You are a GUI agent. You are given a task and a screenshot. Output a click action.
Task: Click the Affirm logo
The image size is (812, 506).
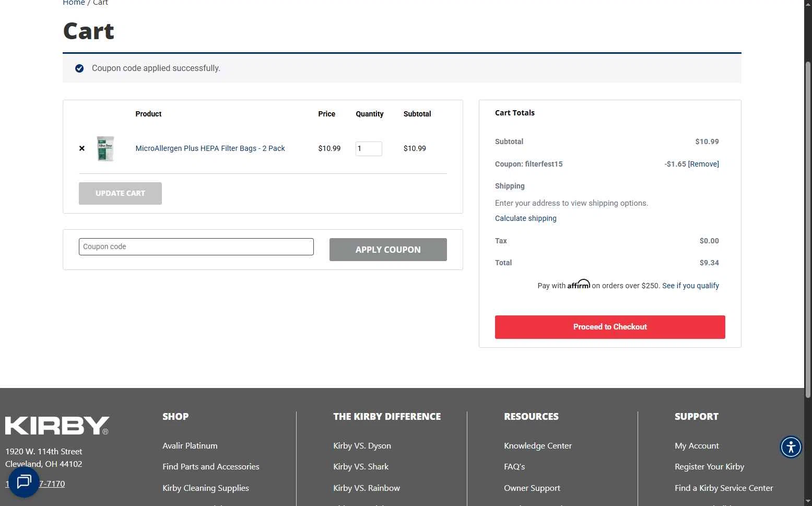coord(579,284)
